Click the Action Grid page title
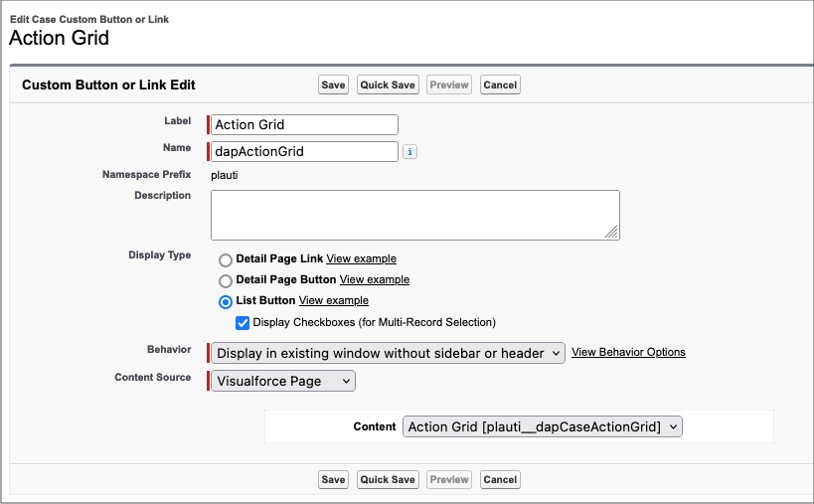The height and width of the screenshot is (504, 814). 60,38
